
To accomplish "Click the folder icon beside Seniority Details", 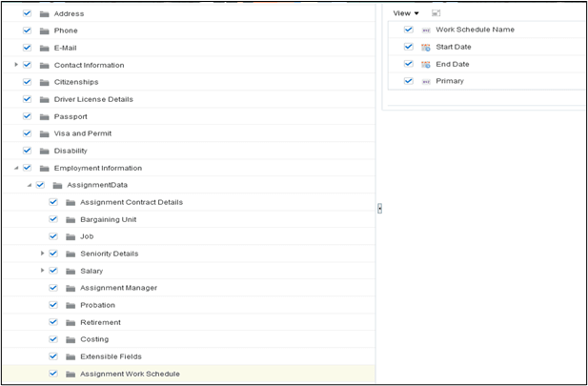I will click(71, 254).
